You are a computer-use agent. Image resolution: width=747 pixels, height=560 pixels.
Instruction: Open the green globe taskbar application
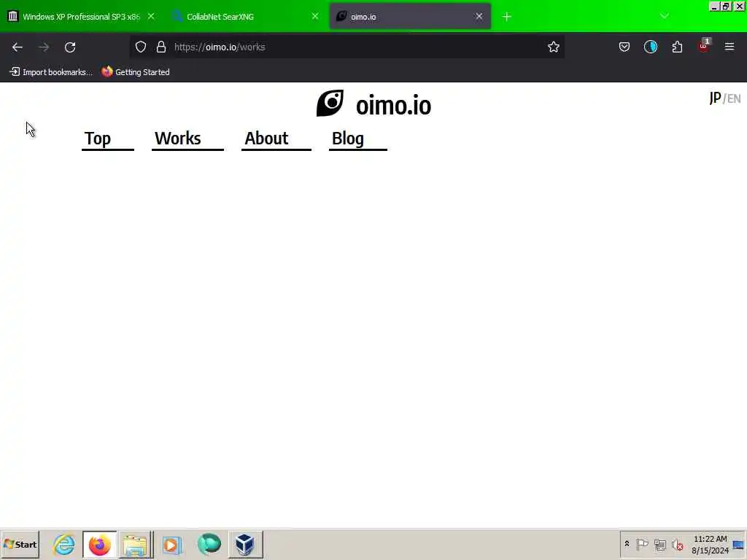tap(209, 544)
